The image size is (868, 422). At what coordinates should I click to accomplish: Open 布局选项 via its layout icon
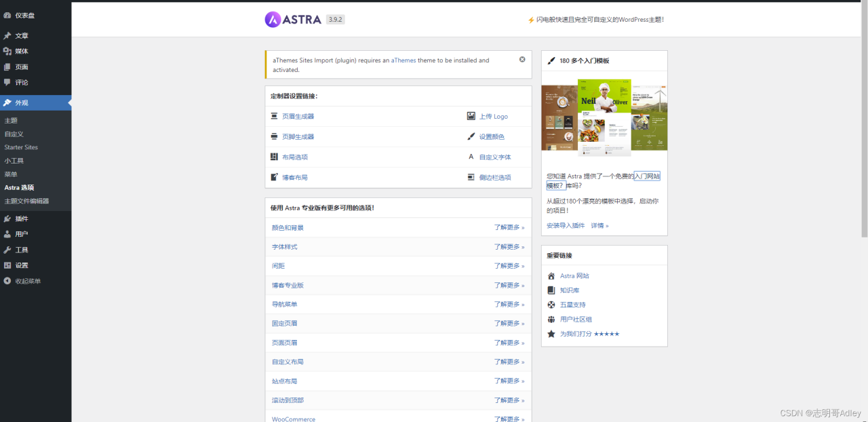273,157
